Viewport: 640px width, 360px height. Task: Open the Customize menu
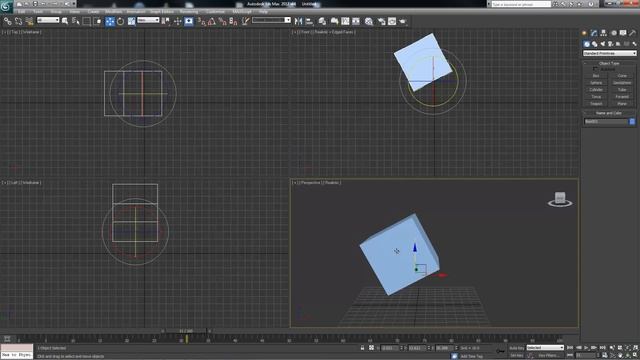(215, 12)
